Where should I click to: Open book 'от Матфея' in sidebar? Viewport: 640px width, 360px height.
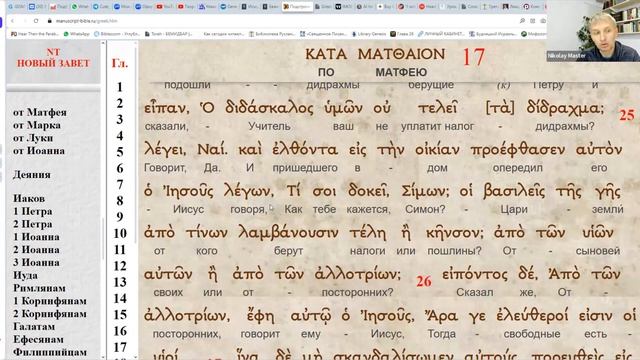(40, 112)
